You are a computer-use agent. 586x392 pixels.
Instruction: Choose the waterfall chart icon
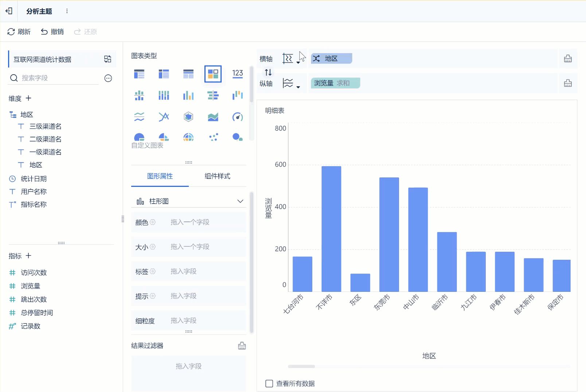coord(238,95)
